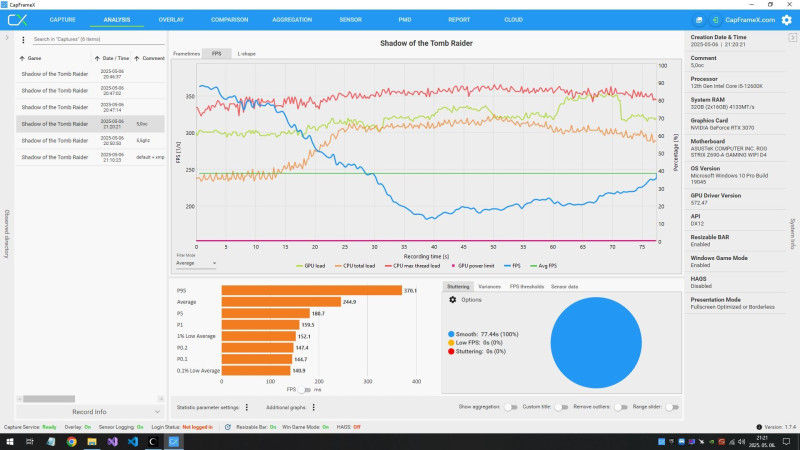Open the REPORT tab
Screen dimensions: 800x450
tap(459, 20)
